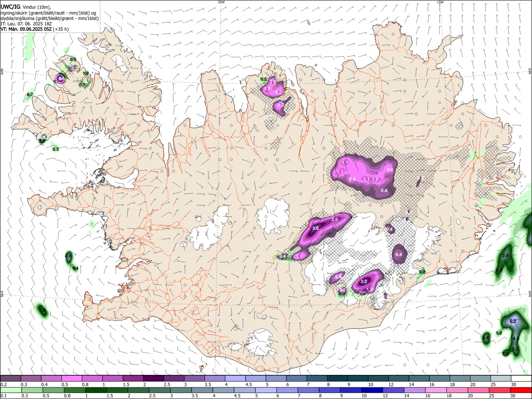Click the '4.5' value in southeast rain cell

click(516, 339)
